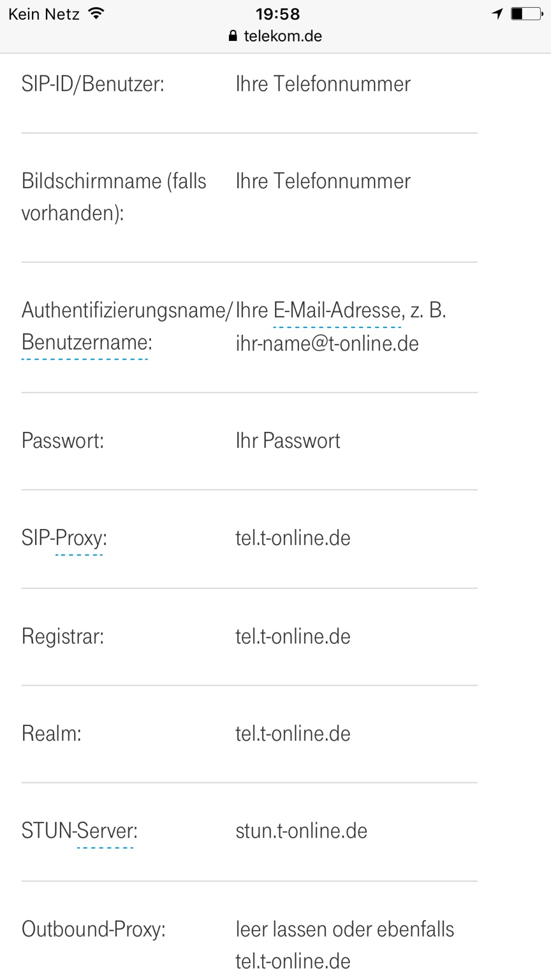Tap the padlock icon beside telekom.de
551x980 pixels.
pos(233,36)
